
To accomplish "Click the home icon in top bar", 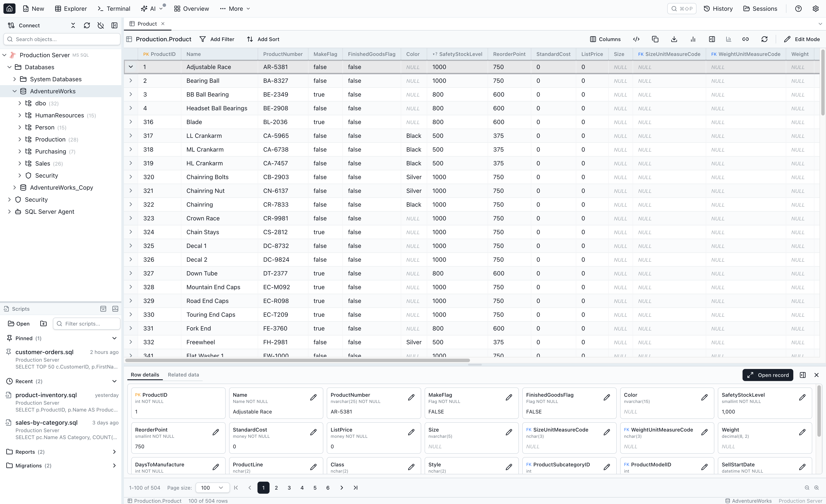I will (x=9, y=8).
